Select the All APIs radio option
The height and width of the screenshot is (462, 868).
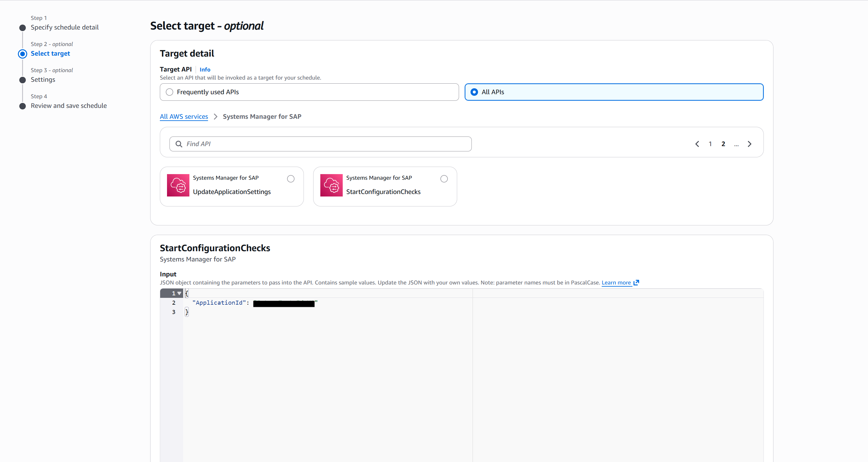click(474, 92)
